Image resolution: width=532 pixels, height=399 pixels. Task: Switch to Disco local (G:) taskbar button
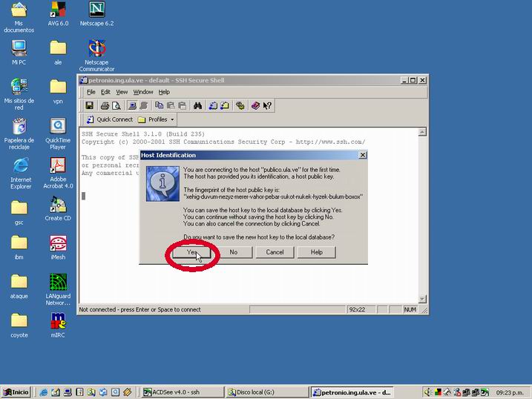point(267,392)
